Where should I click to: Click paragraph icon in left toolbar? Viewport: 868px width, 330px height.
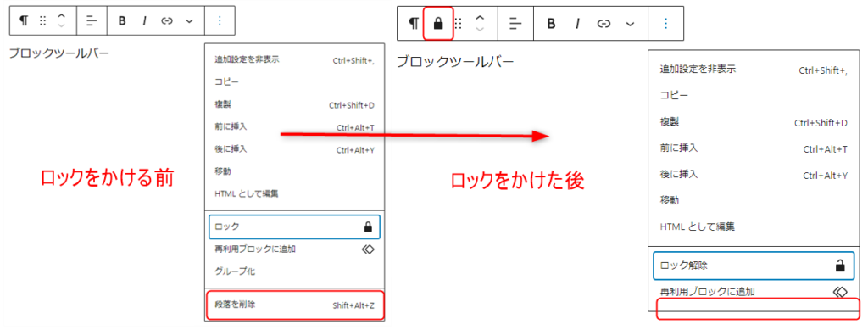coord(23,20)
